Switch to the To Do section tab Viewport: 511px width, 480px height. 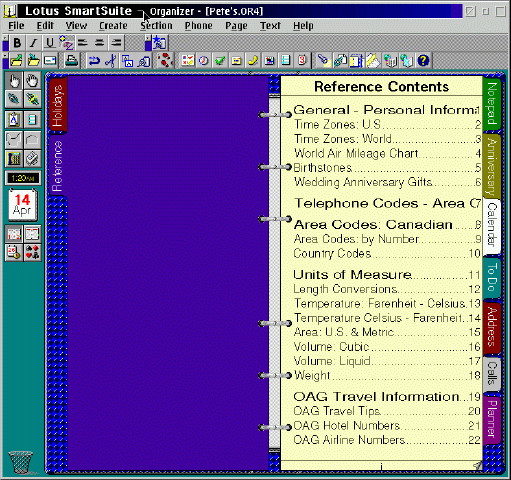point(492,277)
